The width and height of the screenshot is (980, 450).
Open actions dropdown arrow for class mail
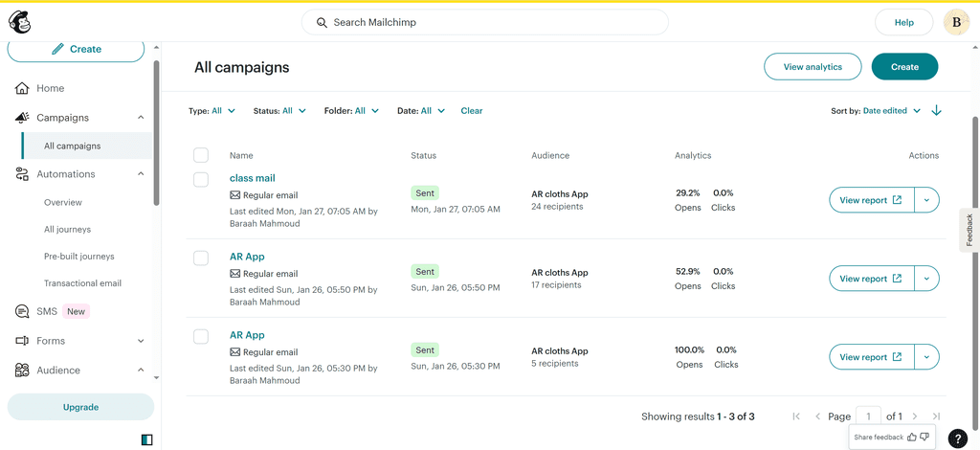coord(926,200)
